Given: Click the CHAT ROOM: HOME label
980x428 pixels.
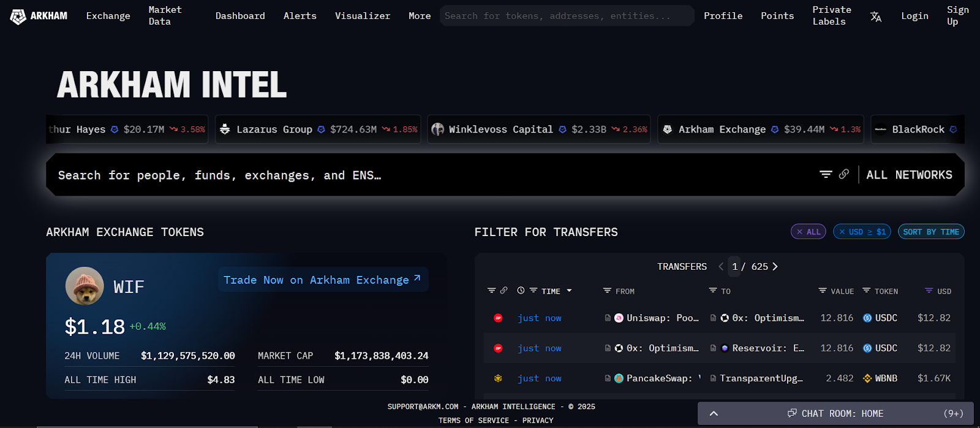Looking at the screenshot, I should click(x=842, y=414).
